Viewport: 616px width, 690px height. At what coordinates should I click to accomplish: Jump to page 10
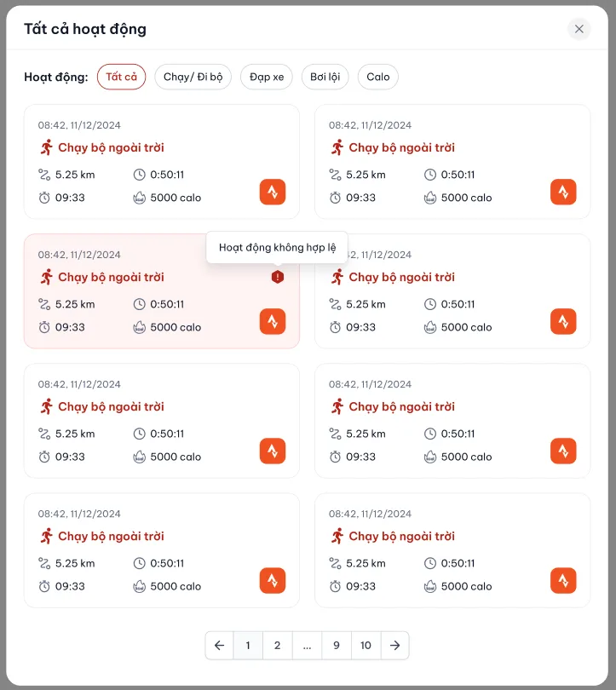point(366,646)
